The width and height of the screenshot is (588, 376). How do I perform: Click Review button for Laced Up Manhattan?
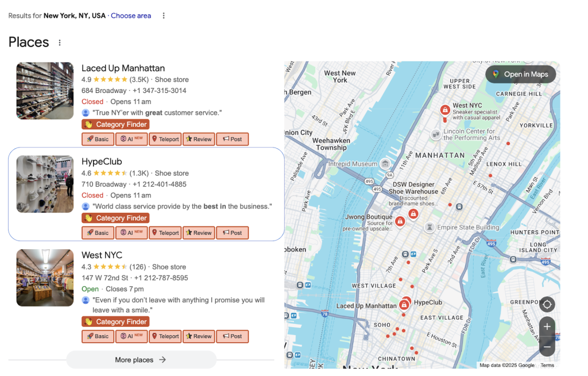199,139
